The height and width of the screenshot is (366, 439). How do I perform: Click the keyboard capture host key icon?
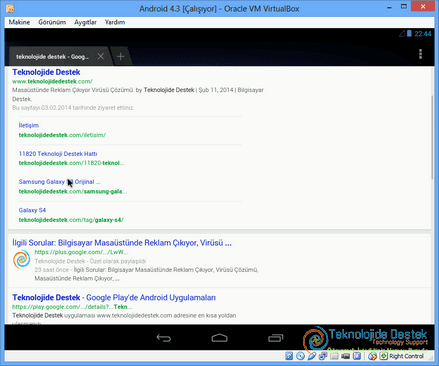[x=383, y=356]
